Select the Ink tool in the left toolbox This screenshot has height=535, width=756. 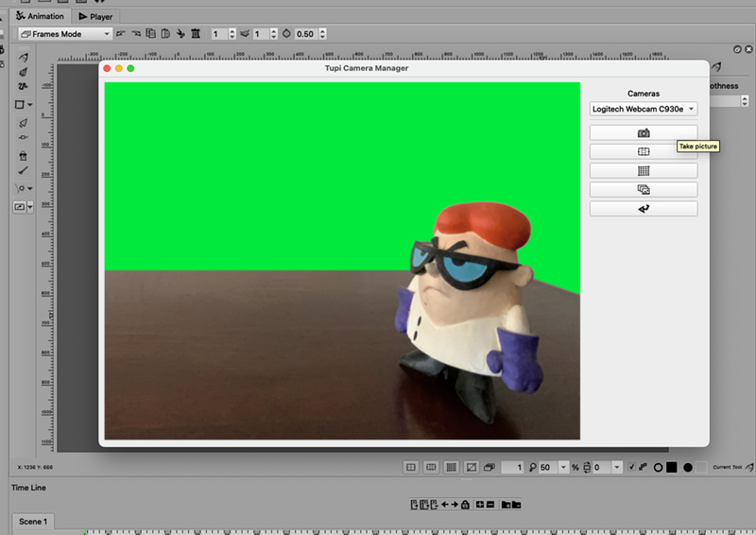[23, 72]
